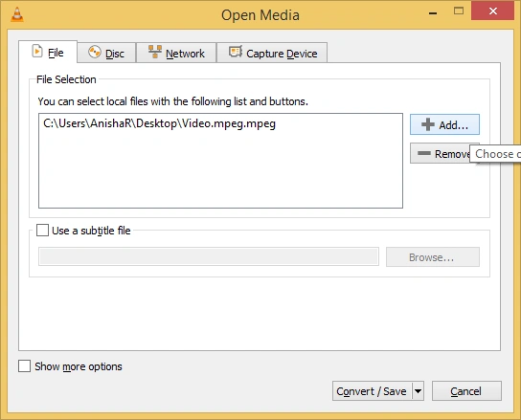Click the Capture Device card icon
521x420 pixels.
click(236, 52)
